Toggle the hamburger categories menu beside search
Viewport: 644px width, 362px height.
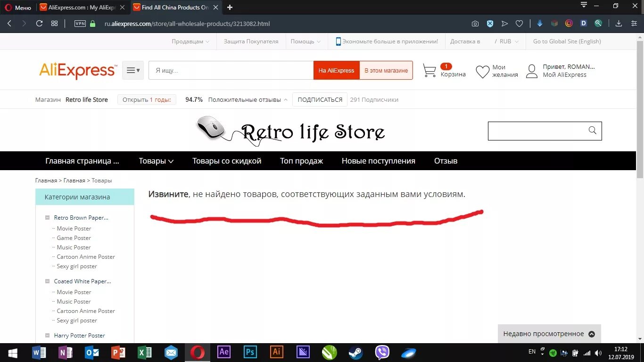[x=132, y=70]
